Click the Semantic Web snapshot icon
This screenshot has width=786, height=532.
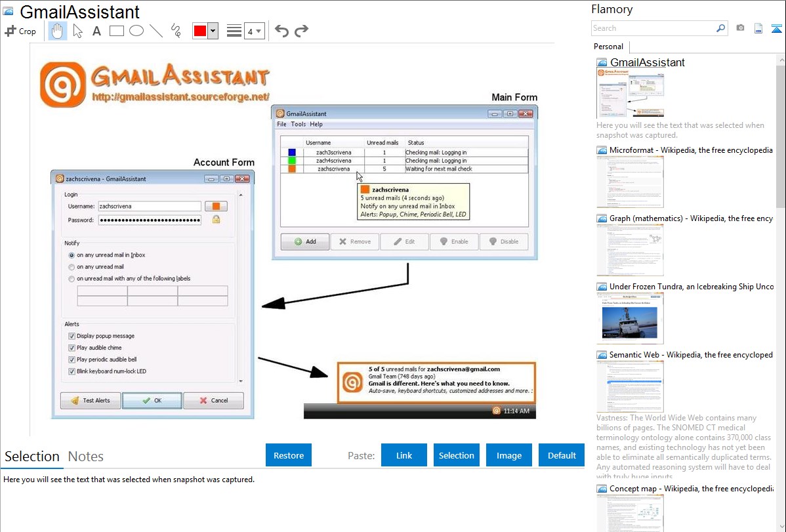[602, 355]
